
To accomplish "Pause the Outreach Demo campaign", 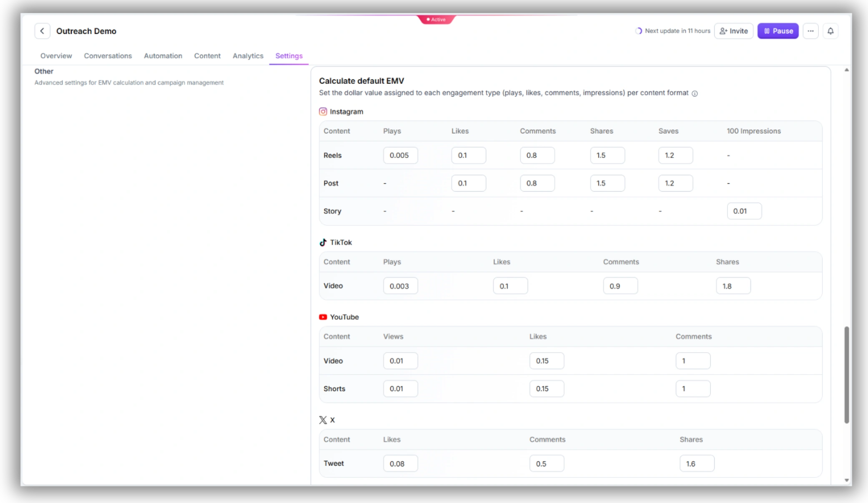I will (x=778, y=31).
